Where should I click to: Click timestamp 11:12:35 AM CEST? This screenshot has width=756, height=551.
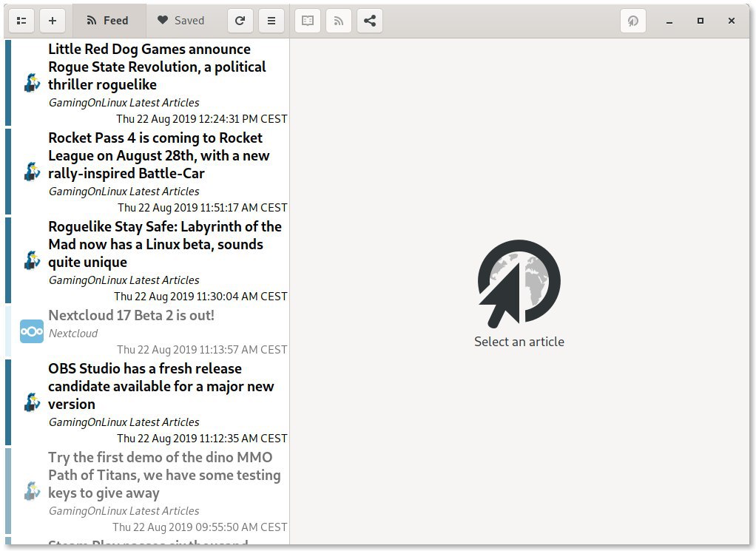[x=202, y=438]
